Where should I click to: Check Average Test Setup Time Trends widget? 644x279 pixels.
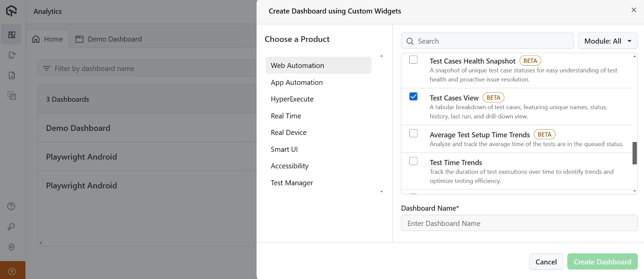point(413,133)
